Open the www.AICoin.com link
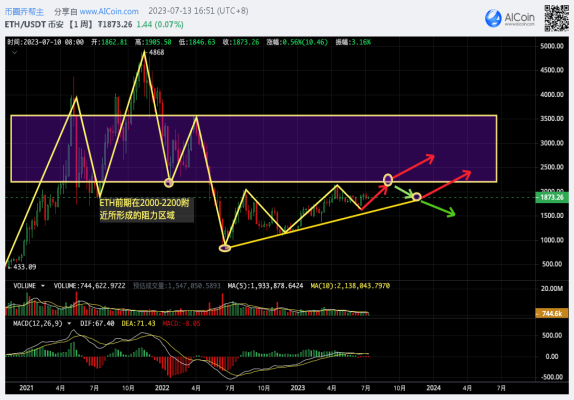 (109, 12)
